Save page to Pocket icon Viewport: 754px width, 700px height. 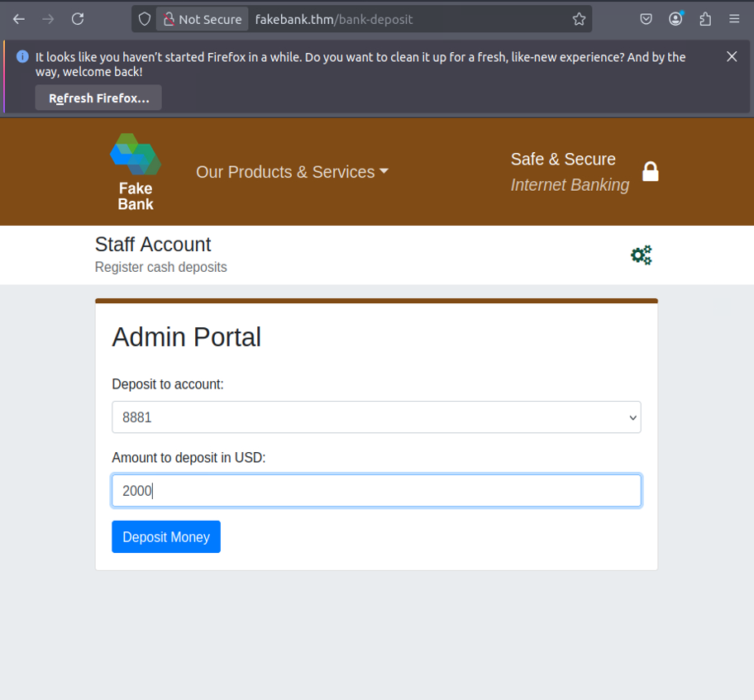point(646,19)
